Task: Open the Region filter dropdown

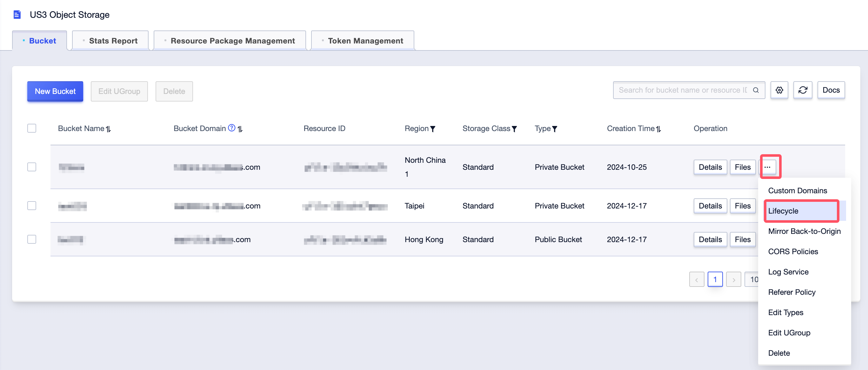Action: pyautogui.click(x=433, y=129)
